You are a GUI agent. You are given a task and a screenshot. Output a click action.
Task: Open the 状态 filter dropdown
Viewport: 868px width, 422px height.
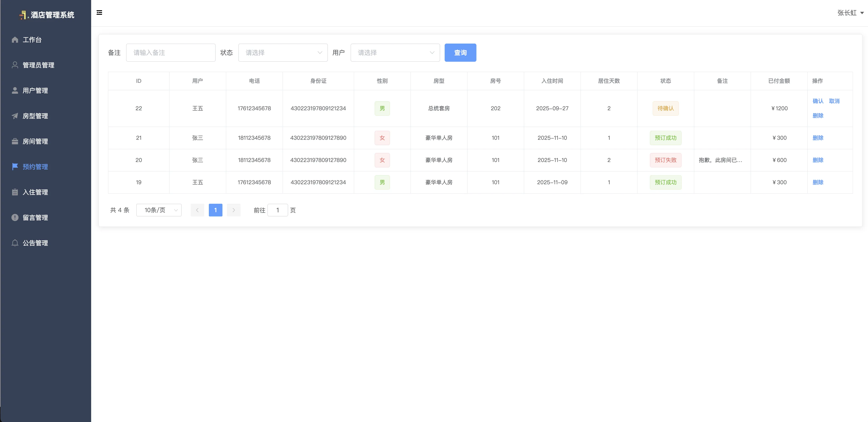point(283,53)
